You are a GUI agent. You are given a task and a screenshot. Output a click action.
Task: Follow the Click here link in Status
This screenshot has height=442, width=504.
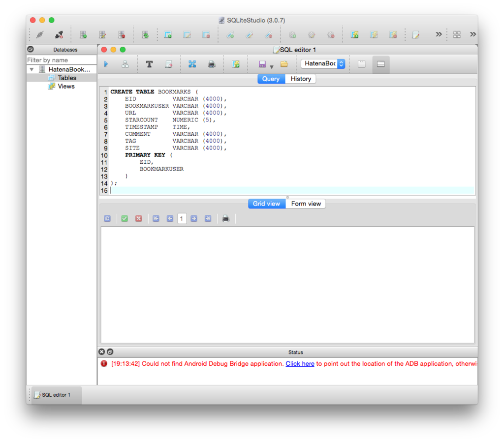pyautogui.click(x=300, y=364)
